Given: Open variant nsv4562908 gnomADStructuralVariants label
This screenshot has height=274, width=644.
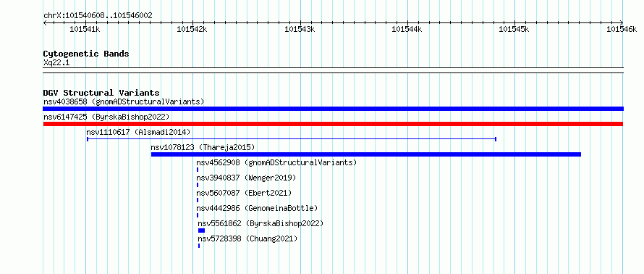Looking at the screenshot, I should pyautogui.click(x=276, y=162).
